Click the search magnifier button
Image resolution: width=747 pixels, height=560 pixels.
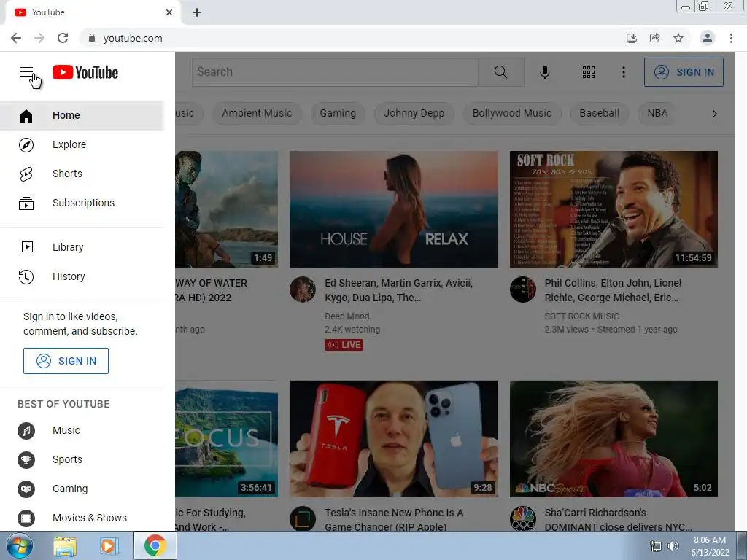pos(500,72)
